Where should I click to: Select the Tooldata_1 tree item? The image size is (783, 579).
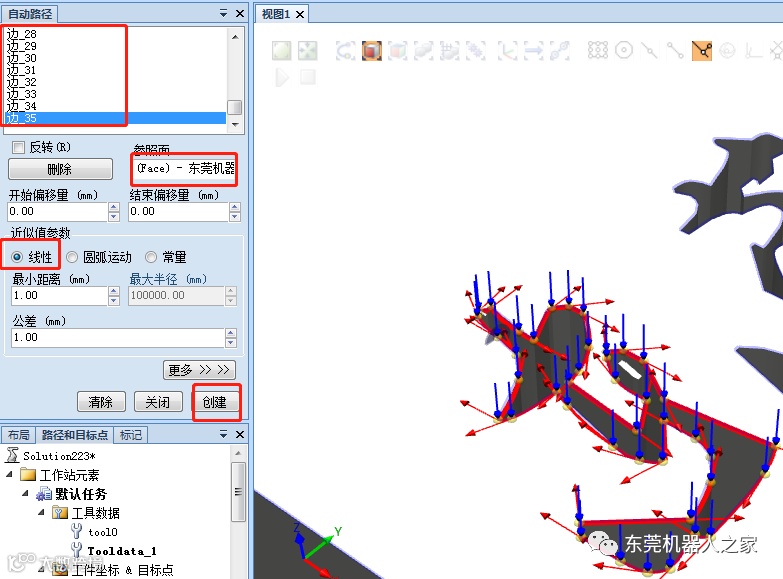[122, 551]
